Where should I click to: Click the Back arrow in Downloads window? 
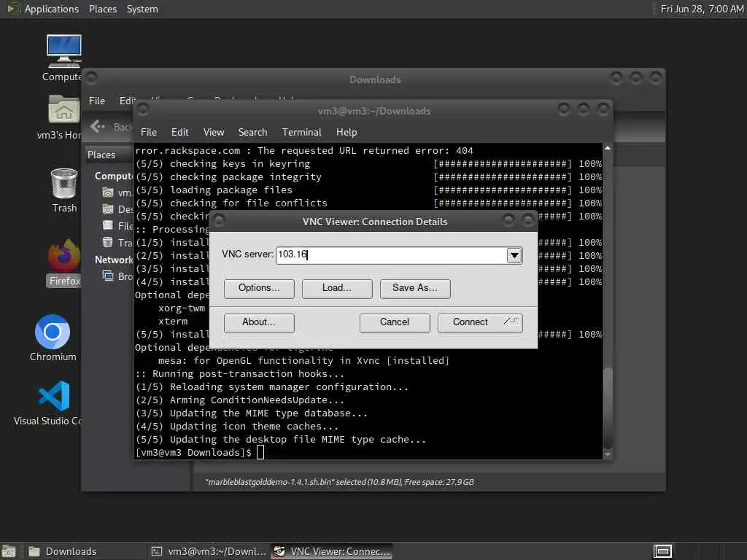(97, 126)
